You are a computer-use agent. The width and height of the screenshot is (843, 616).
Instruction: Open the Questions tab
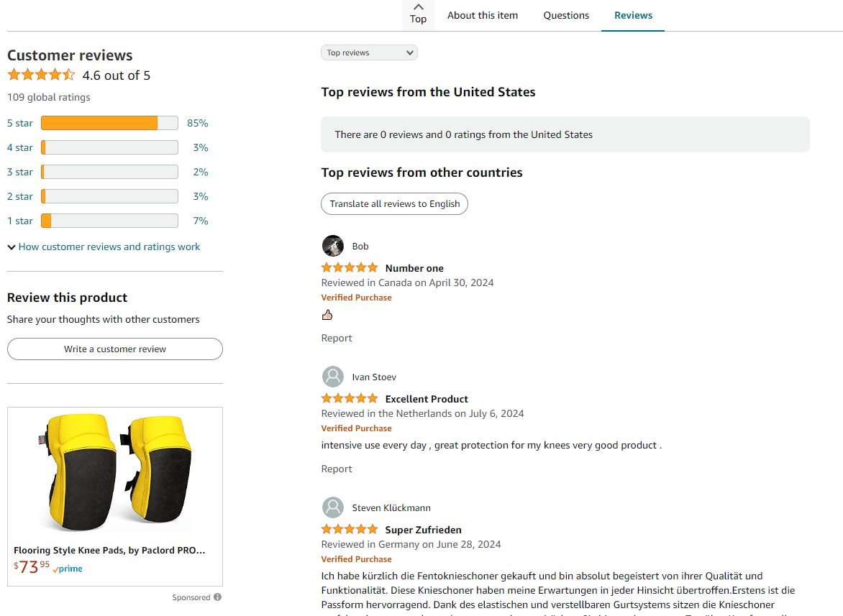(566, 16)
